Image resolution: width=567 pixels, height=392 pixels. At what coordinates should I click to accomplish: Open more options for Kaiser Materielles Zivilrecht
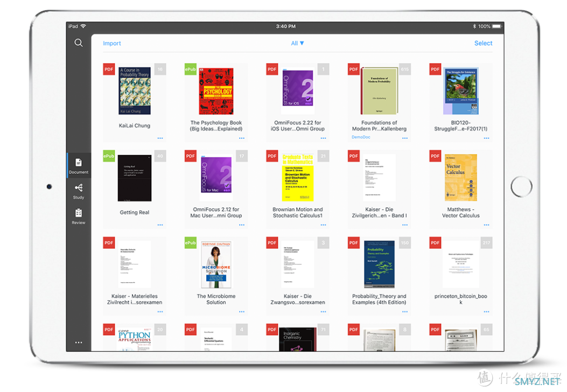(160, 311)
